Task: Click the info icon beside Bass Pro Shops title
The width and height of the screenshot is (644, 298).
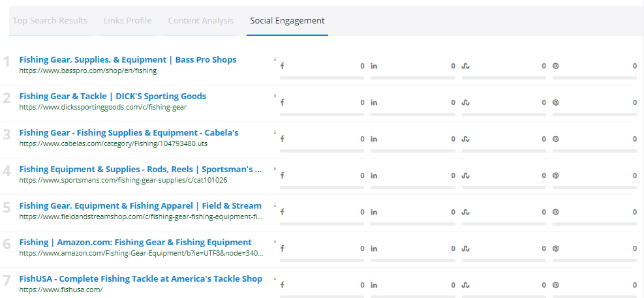Action: (x=275, y=59)
